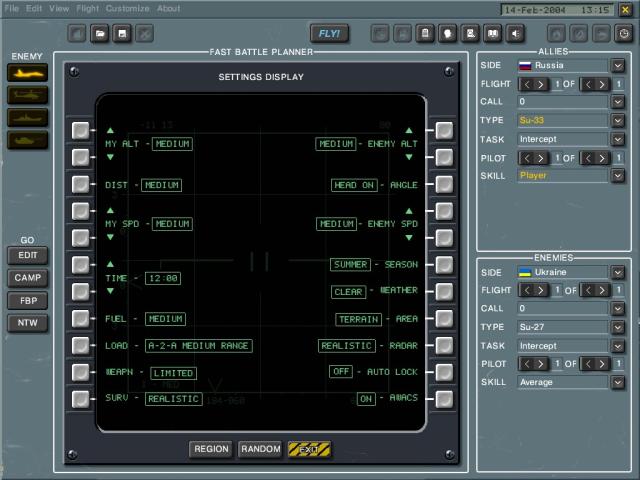The width and height of the screenshot is (640, 480).
Task: Increase MY ALT with up arrow
Action: coord(110,131)
